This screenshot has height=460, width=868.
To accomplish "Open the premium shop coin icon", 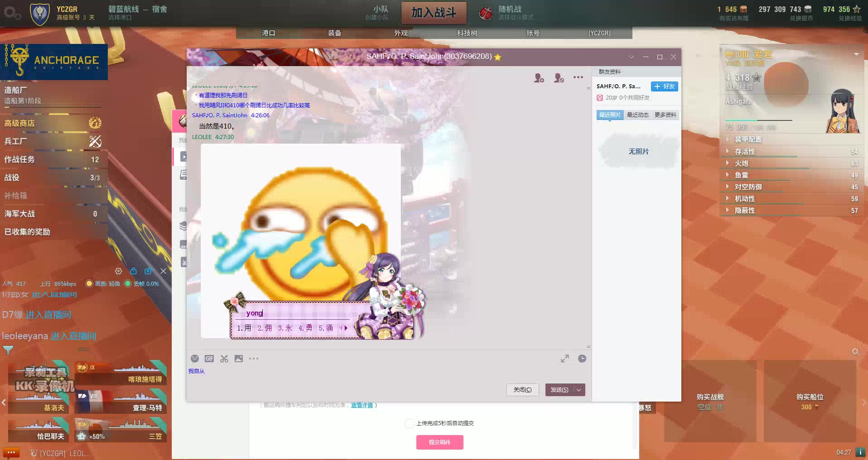I will (x=95, y=123).
